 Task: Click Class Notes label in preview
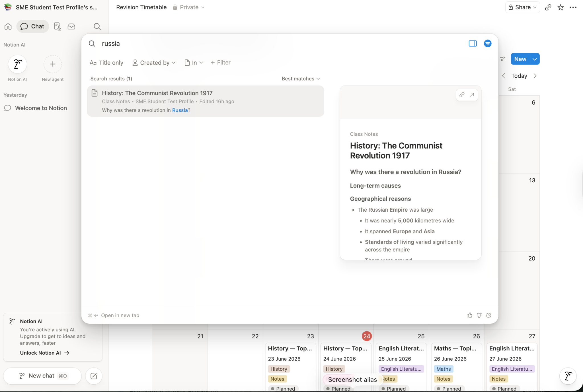pos(364,134)
